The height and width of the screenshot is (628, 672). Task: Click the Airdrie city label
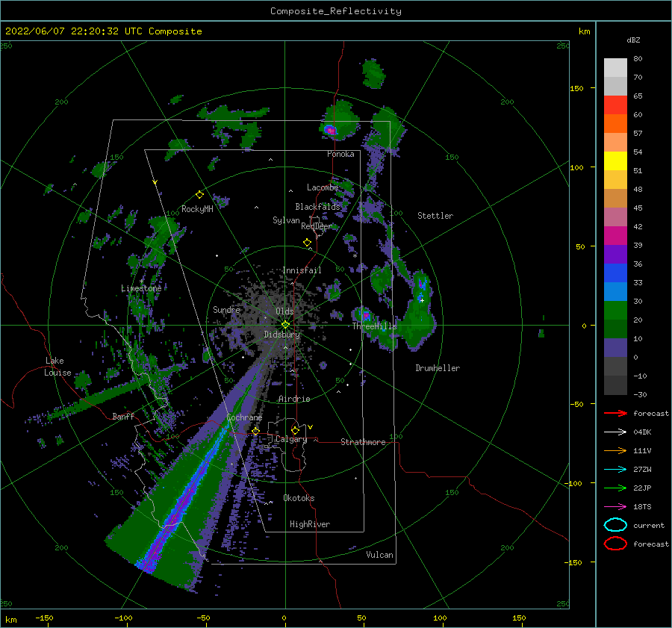(x=294, y=399)
